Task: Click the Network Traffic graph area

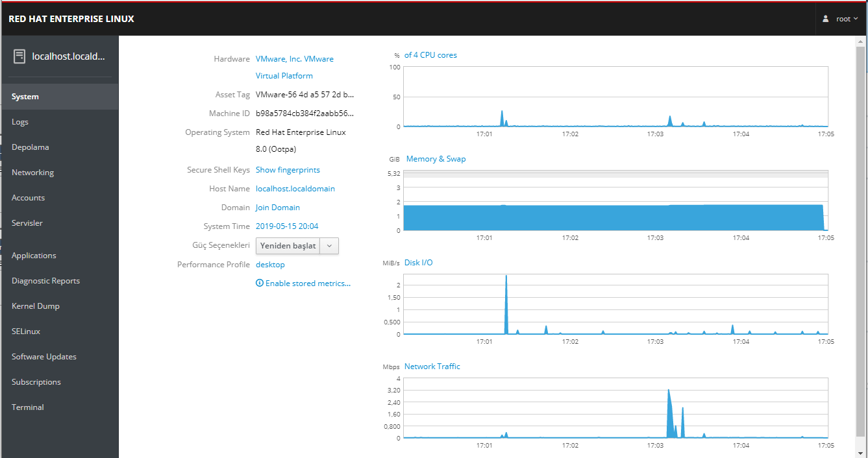Action: (615, 408)
